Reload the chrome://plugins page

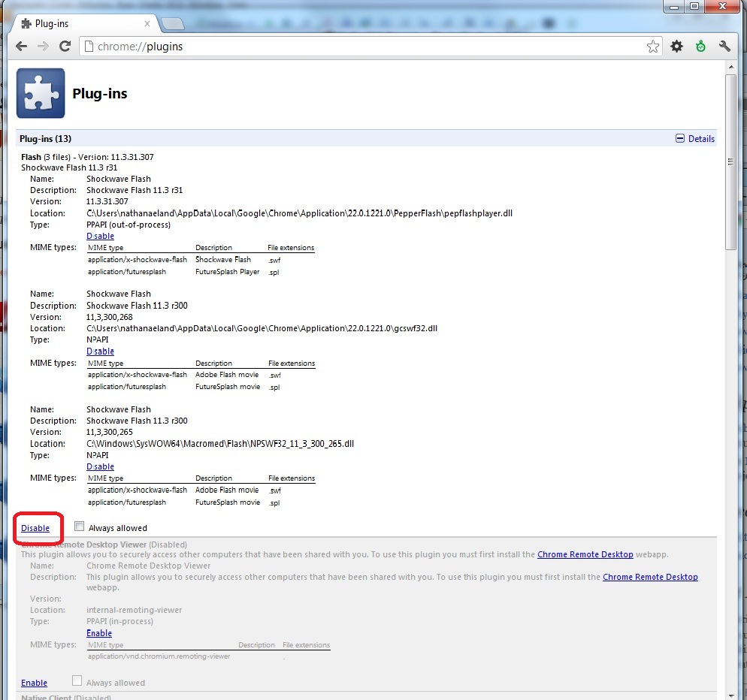(65, 46)
